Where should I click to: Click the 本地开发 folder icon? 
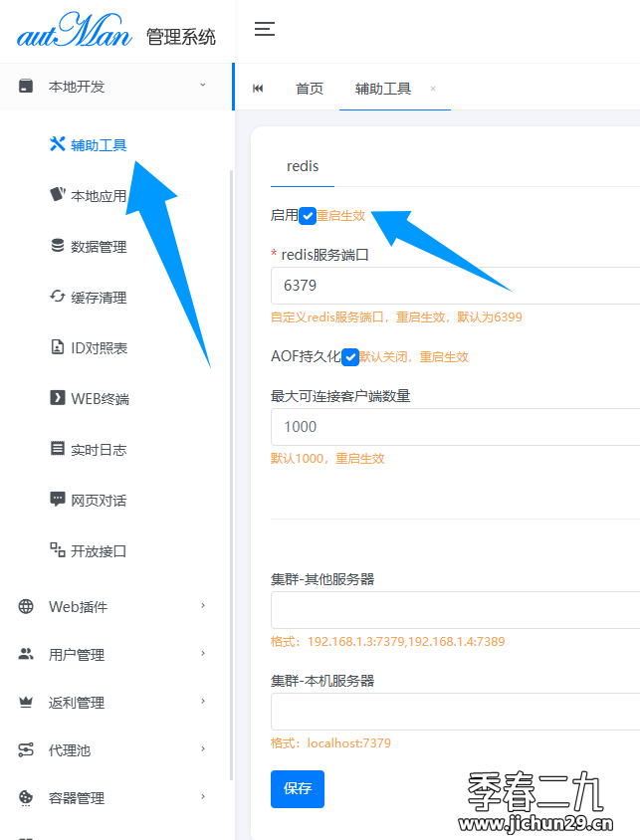coord(26,86)
